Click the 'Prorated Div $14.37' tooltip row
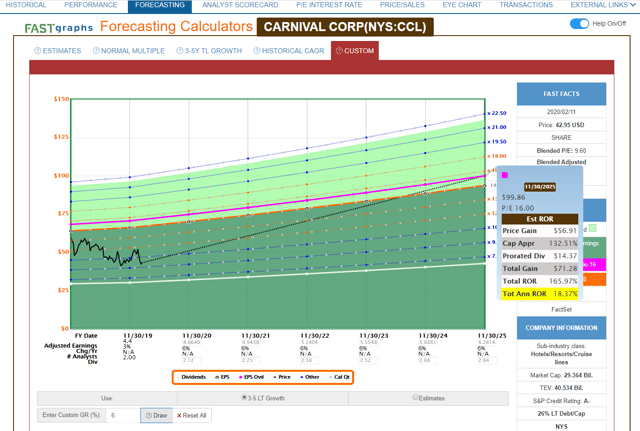This screenshot has width=640, height=431. coord(540,256)
